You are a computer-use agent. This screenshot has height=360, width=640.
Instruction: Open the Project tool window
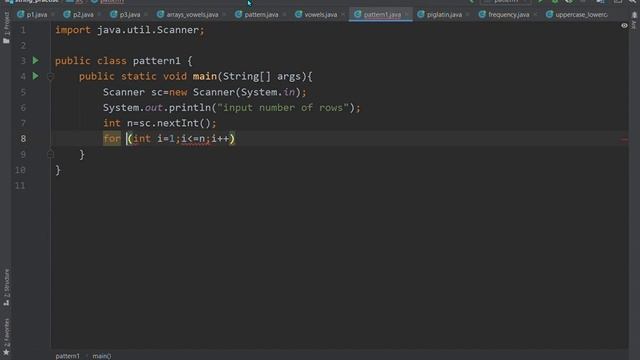6,28
